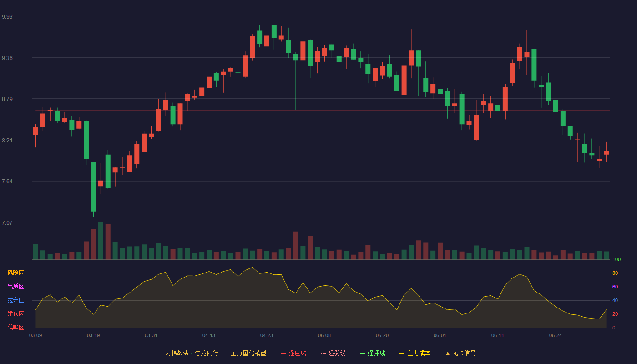Select the red horizontal resistance line near 8.6
The image size is (637, 364).
point(323,111)
